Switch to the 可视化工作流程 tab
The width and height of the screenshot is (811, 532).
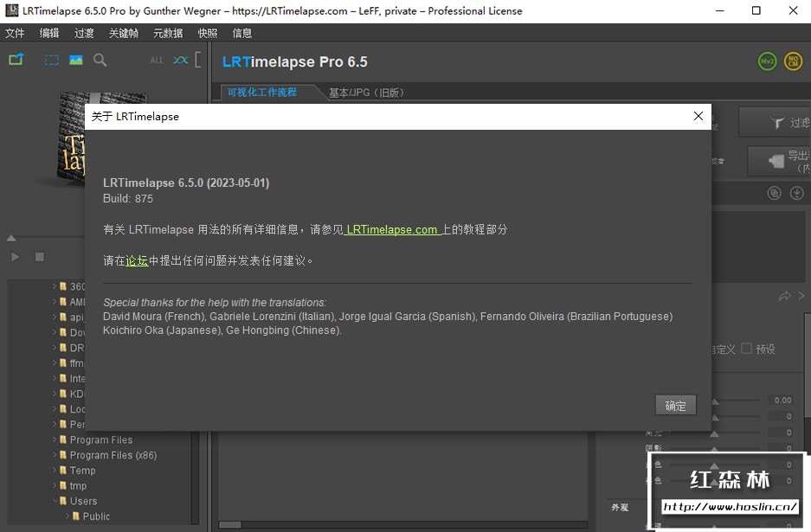[261, 92]
